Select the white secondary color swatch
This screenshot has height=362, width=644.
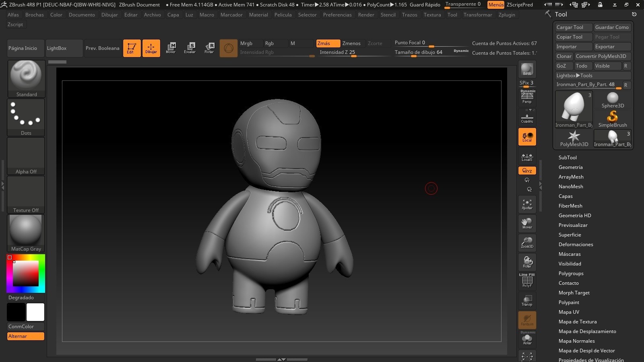(x=35, y=312)
